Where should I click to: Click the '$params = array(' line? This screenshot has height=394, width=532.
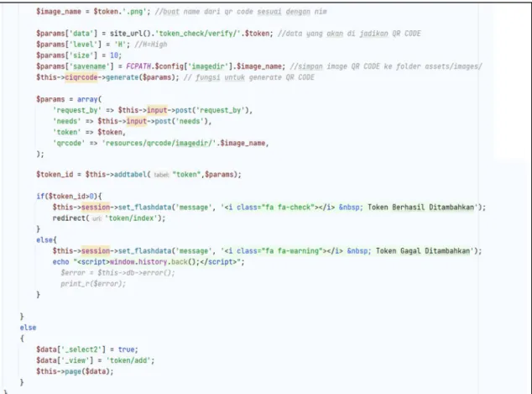[69, 99]
